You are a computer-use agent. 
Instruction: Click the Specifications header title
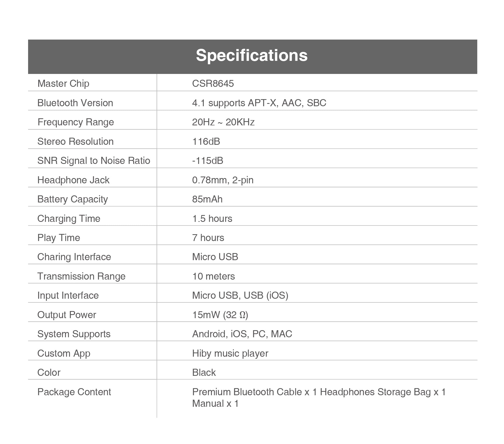click(x=251, y=55)
